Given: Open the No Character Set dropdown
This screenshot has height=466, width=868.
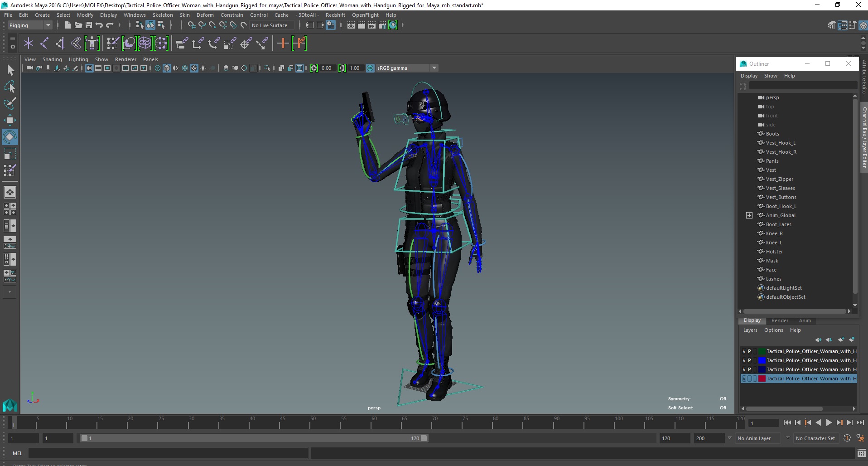Looking at the screenshot, I should (817, 438).
